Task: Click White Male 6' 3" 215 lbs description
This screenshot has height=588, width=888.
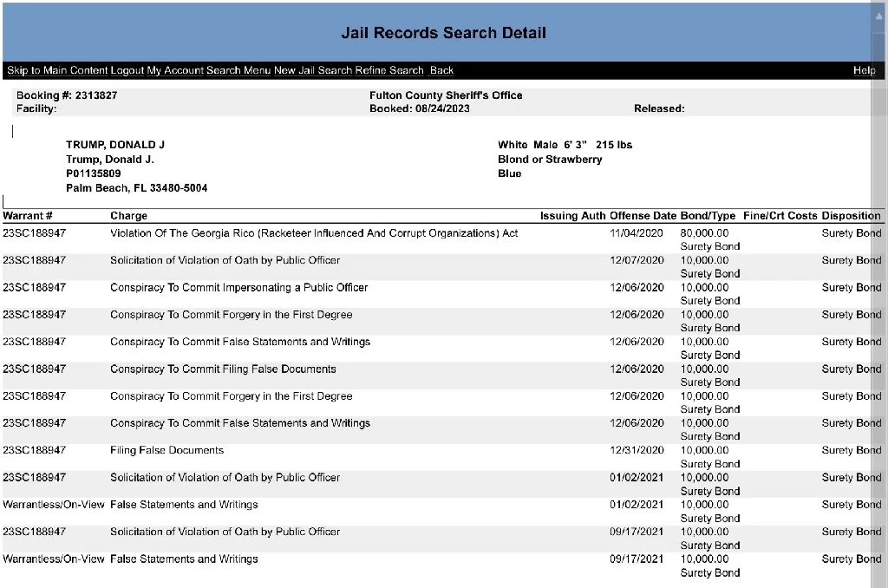Action: click(565, 145)
